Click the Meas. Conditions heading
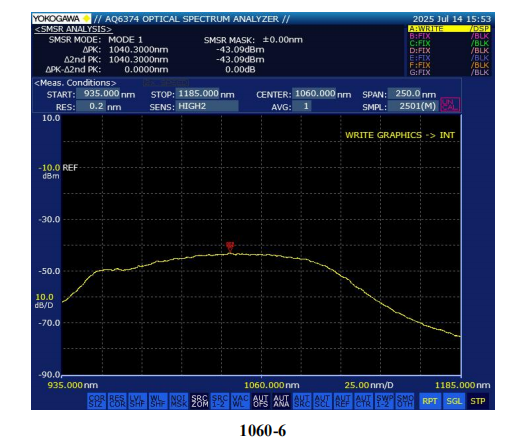Screen dimensions: 513x447 [75, 83]
